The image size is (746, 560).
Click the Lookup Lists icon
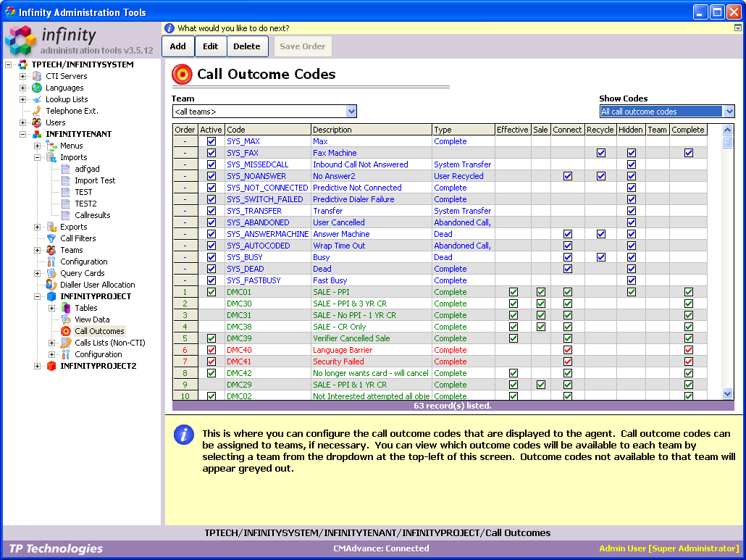click(37, 99)
